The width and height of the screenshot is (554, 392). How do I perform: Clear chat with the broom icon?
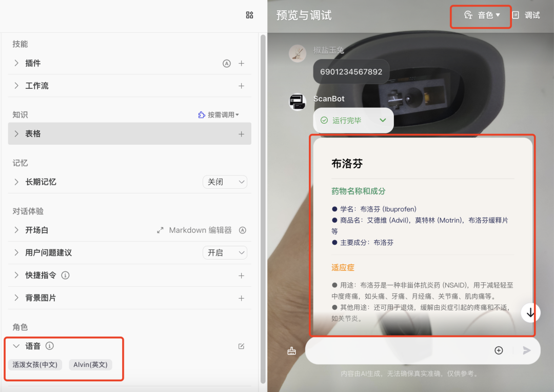(291, 350)
